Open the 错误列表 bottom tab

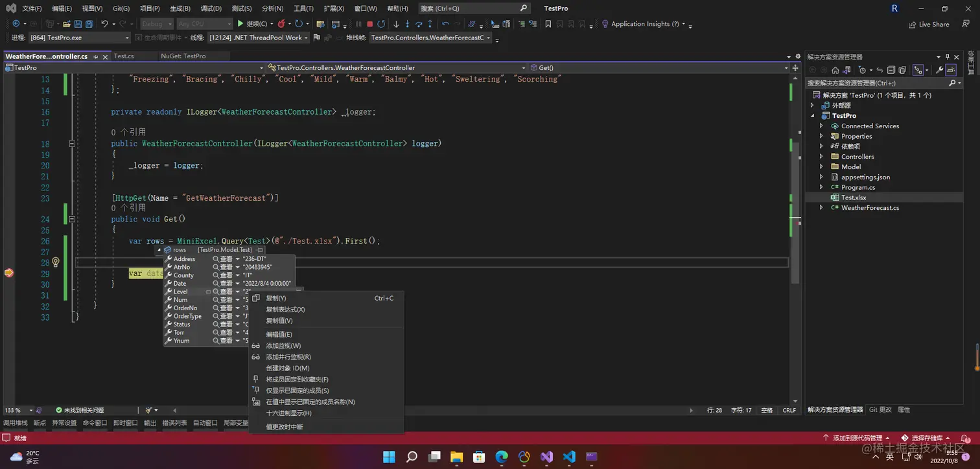tap(174, 423)
